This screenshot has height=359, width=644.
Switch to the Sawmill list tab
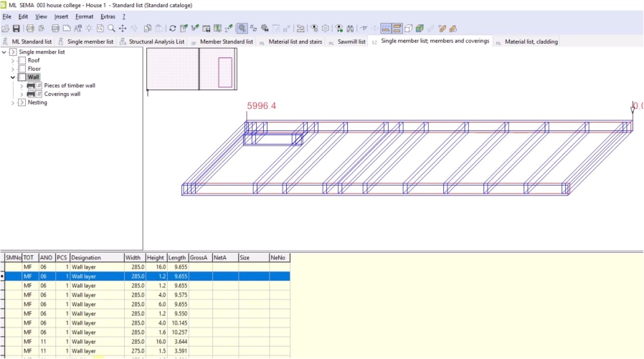351,42
